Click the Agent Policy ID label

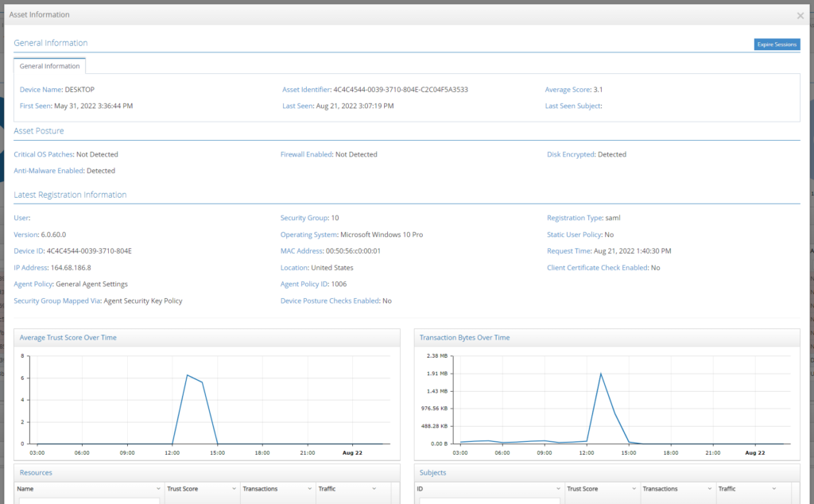[x=304, y=284]
